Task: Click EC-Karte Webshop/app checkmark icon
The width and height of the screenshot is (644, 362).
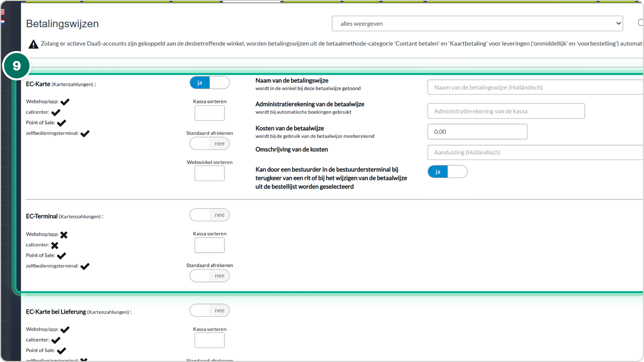Action: [65, 102]
